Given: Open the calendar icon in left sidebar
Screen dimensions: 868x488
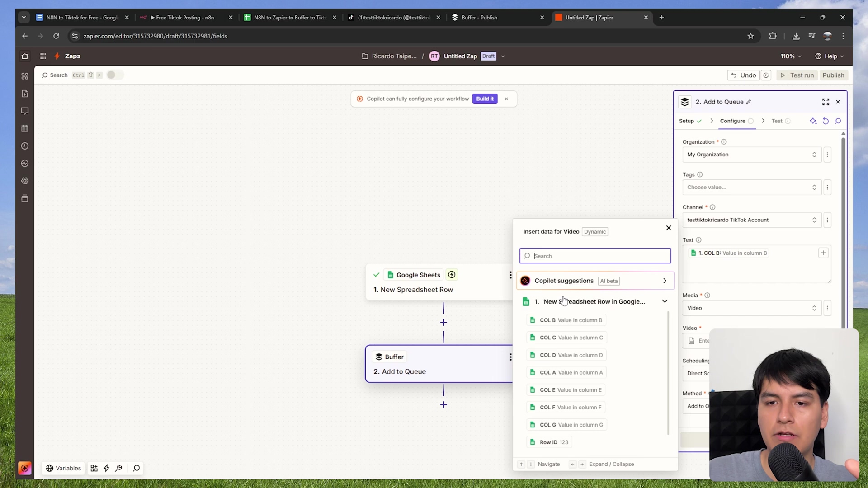Looking at the screenshot, I should click(x=25, y=128).
